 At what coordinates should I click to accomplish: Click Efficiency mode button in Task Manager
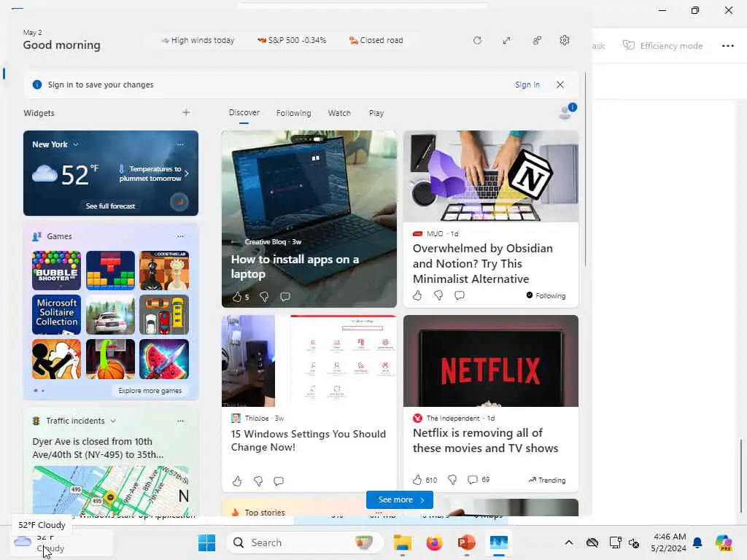tap(662, 46)
